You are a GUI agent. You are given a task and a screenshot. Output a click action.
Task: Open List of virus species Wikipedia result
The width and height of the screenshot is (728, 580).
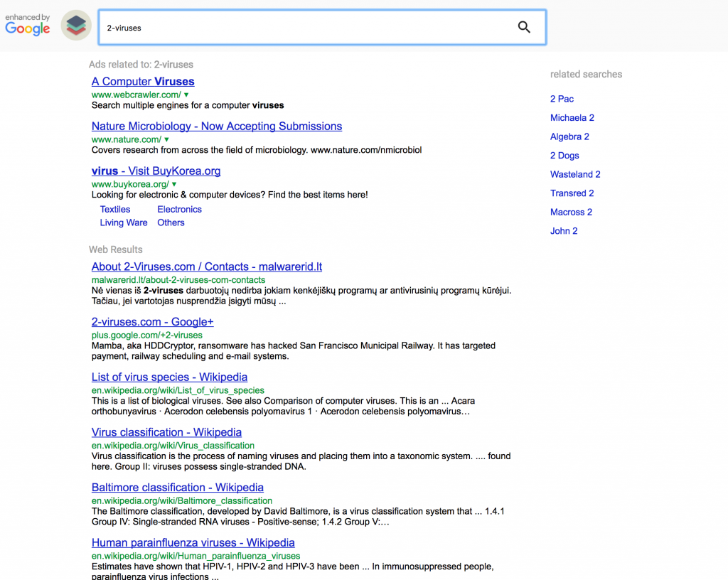click(x=169, y=377)
